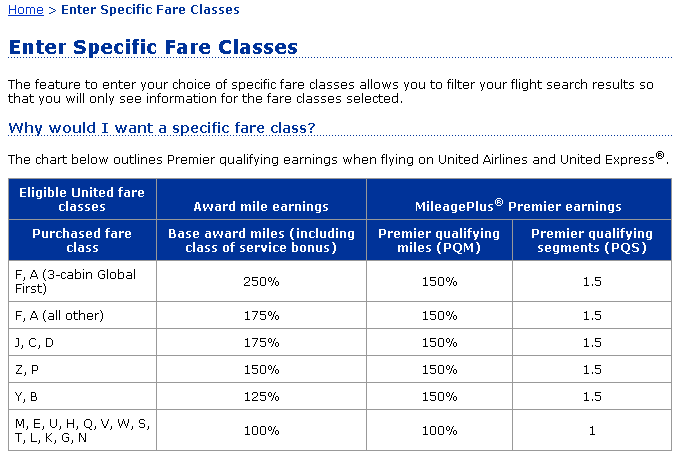Click the 'Eligible United fare classes' column header
The width and height of the screenshot is (680, 456).
click(x=82, y=199)
